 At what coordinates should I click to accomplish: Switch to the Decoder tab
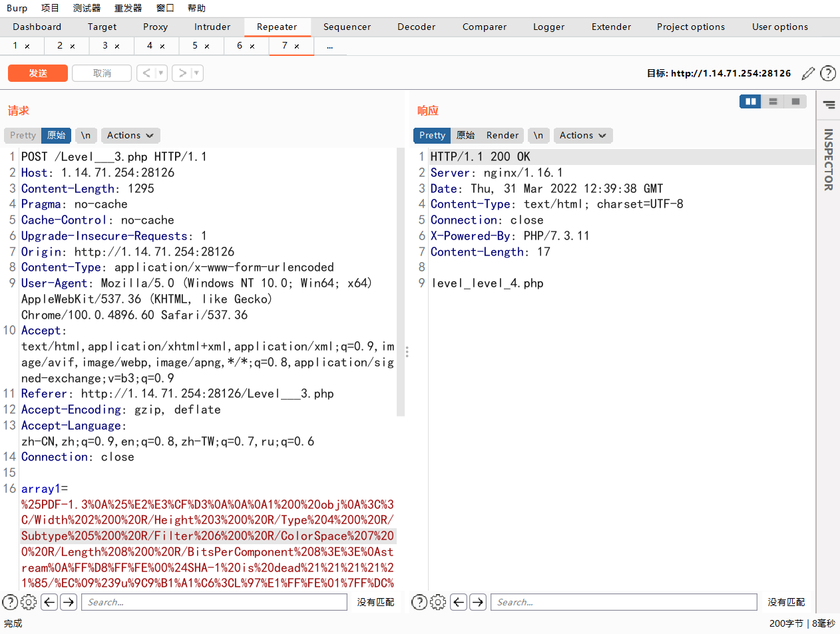pos(416,27)
